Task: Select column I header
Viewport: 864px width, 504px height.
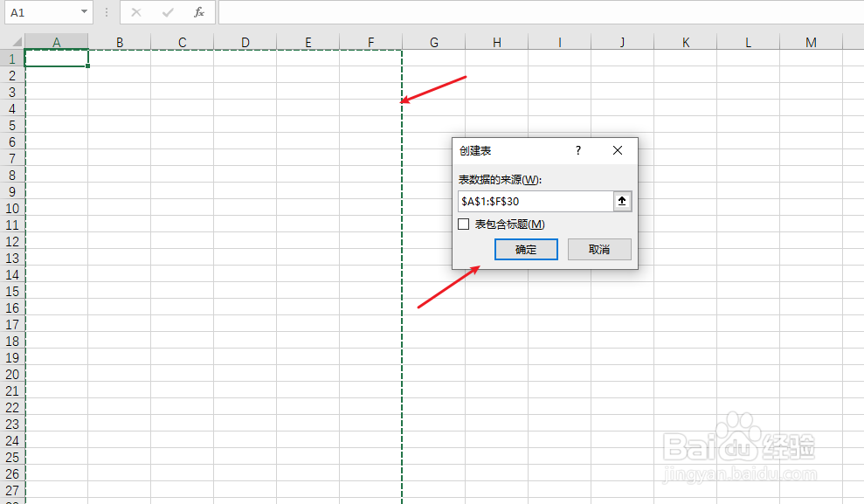Action: [560, 42]
